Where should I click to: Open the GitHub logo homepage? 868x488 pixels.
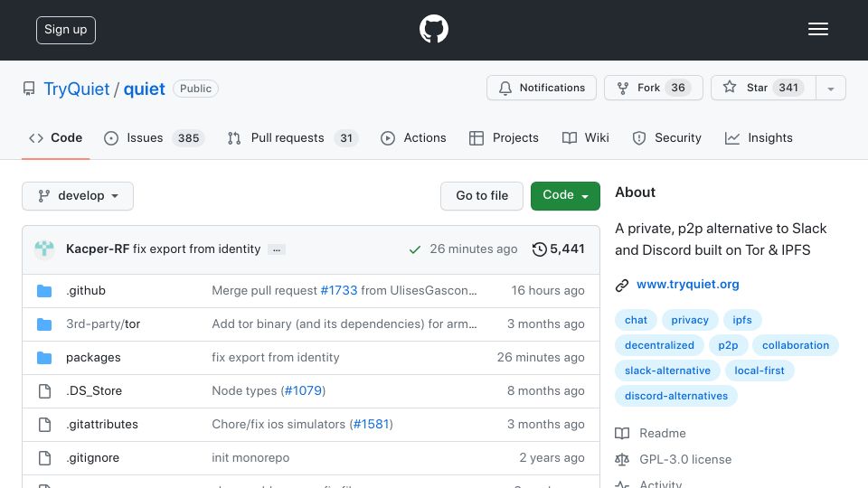pyautogui.click(x=433, y=29)
